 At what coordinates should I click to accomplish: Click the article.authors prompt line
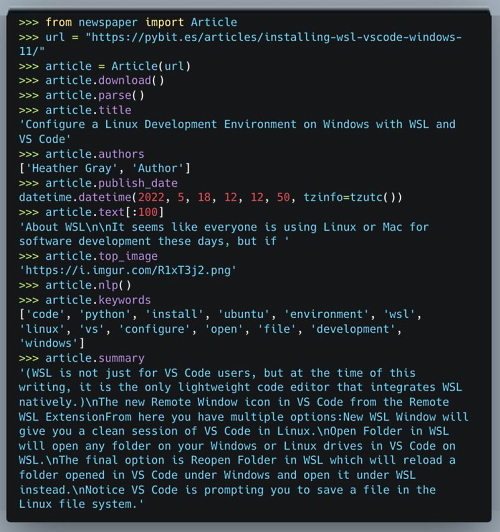point(81,154)
